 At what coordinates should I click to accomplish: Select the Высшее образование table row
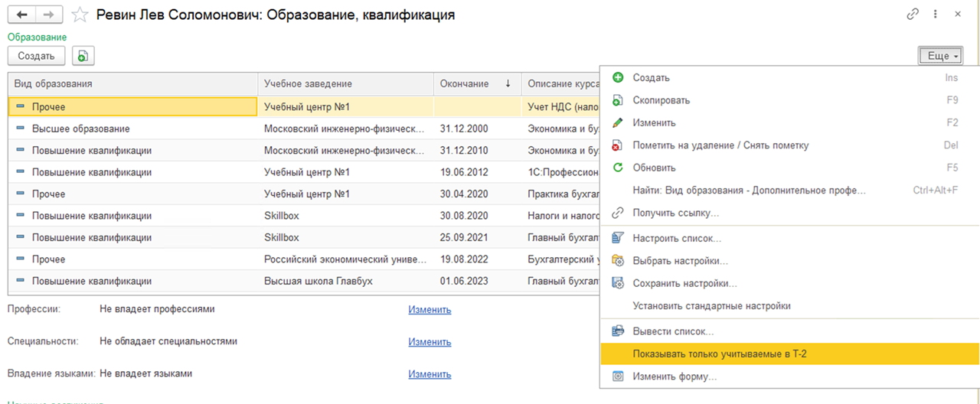click(x=132, y=129)
